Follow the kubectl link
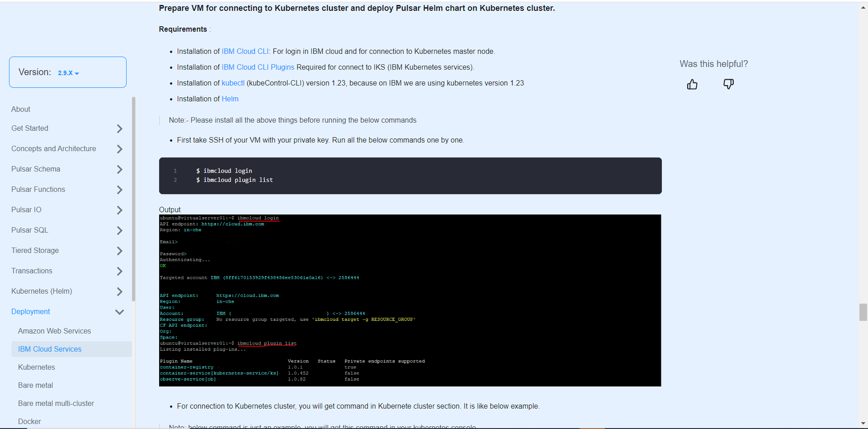The image size is (868, 429). tap(233, 83)
